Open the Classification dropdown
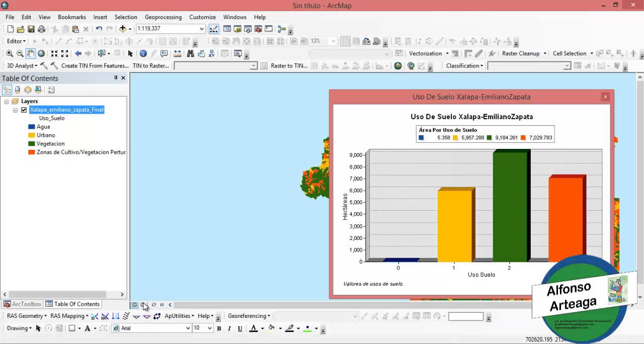Viewport: 644px width, 344px height. click(464, 65)
